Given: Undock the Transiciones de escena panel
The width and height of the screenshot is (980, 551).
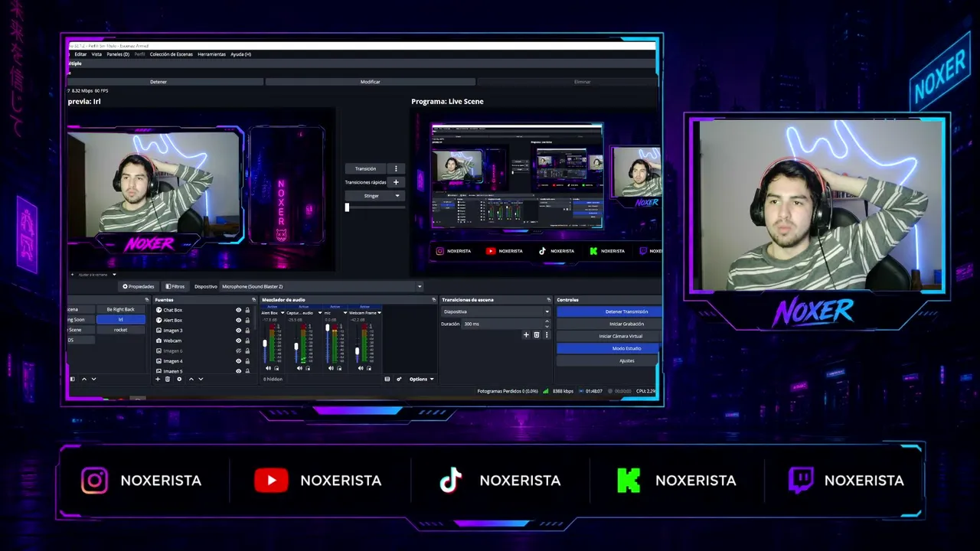Looking at the screenshot, I should tap(548, 300).
